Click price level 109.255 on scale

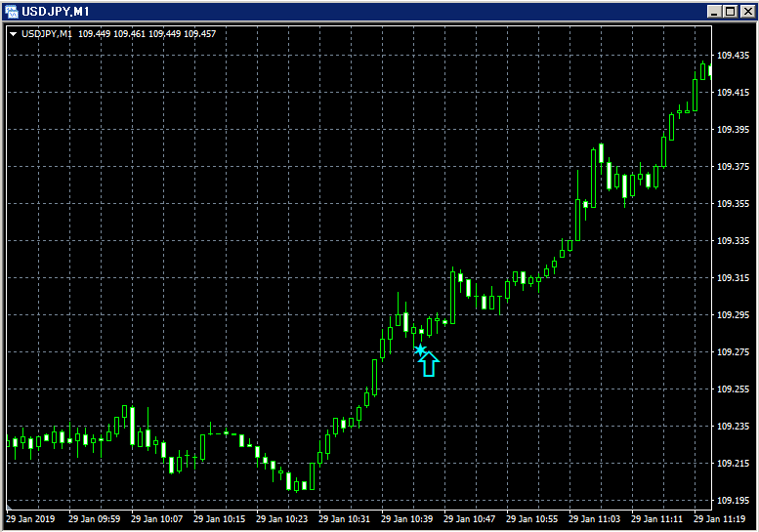[x=733, y=389]
